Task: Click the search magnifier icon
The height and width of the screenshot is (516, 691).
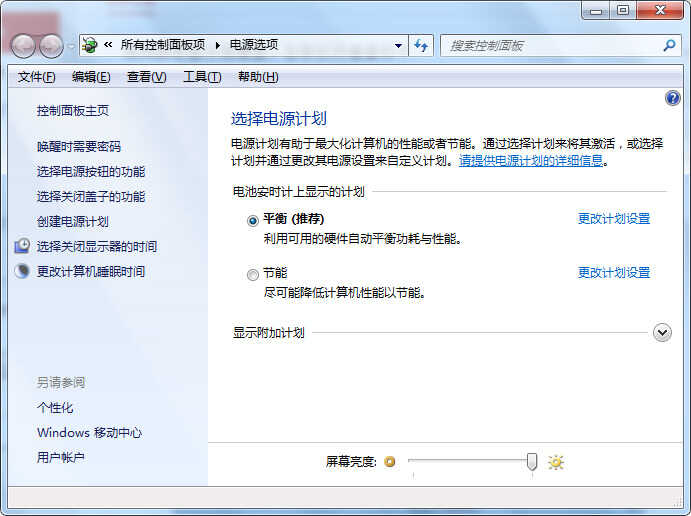Action: click(670, 45)
